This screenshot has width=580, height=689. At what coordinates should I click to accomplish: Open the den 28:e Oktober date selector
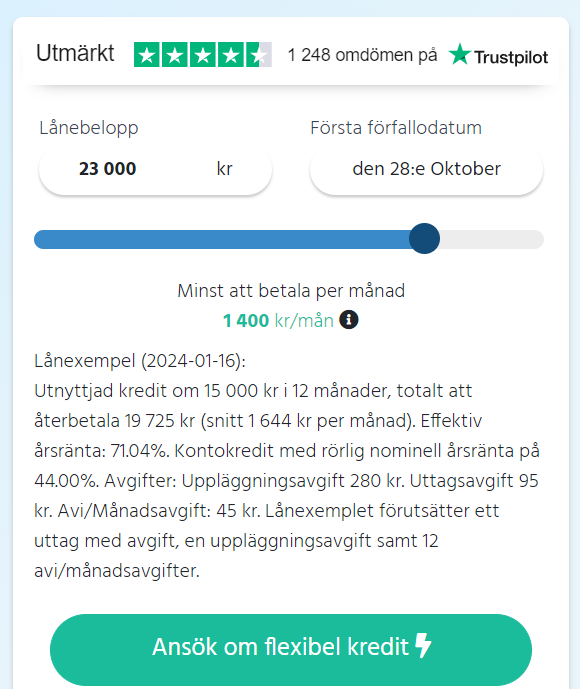426,169
